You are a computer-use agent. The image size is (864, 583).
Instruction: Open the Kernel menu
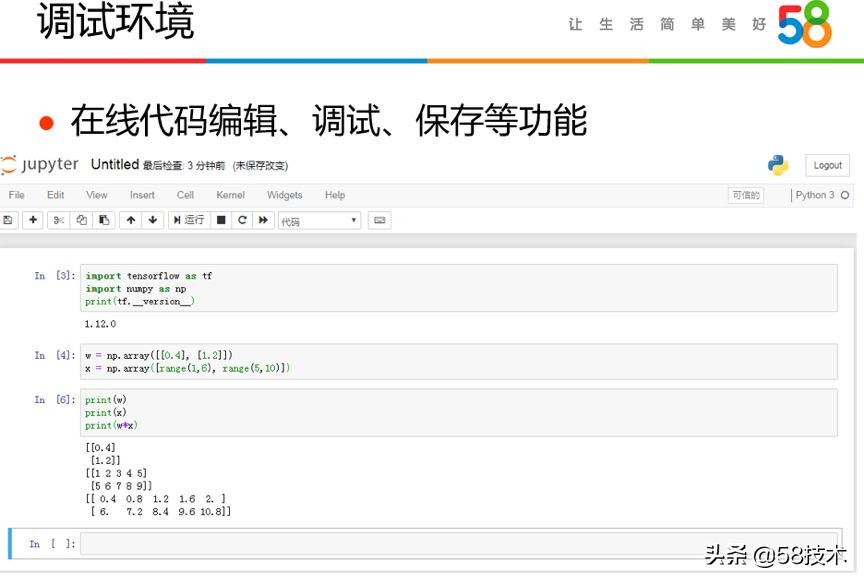(x=230, y=195)
